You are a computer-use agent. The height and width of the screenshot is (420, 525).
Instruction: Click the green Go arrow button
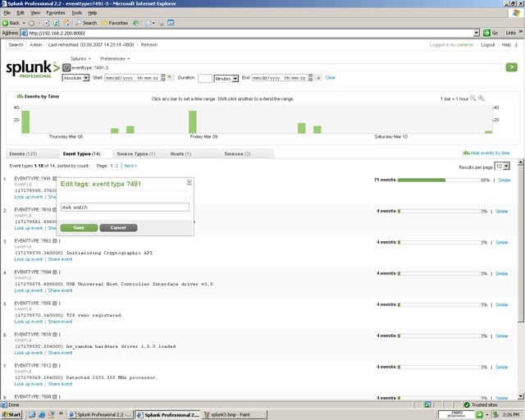pyautogui.click(x=491, y=33)
